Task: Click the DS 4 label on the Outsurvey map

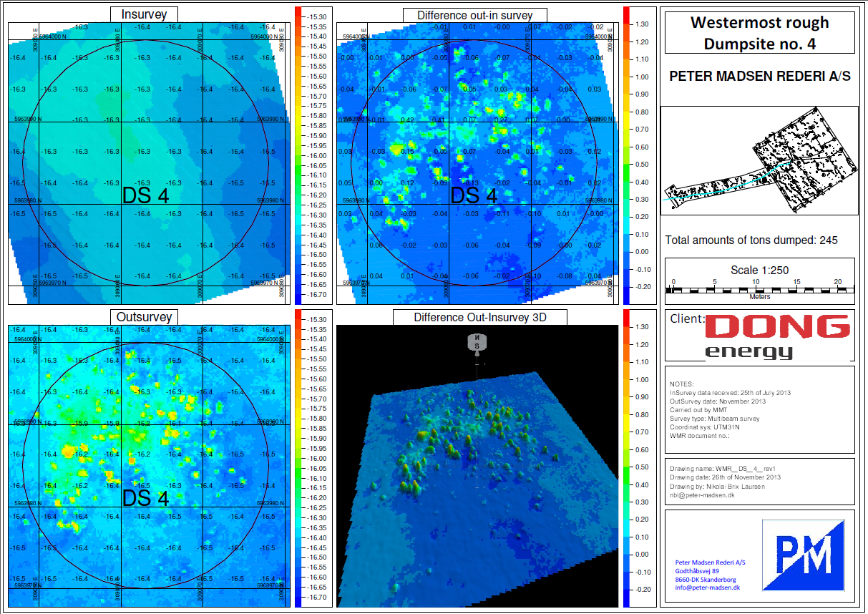Action: (145, 498)
